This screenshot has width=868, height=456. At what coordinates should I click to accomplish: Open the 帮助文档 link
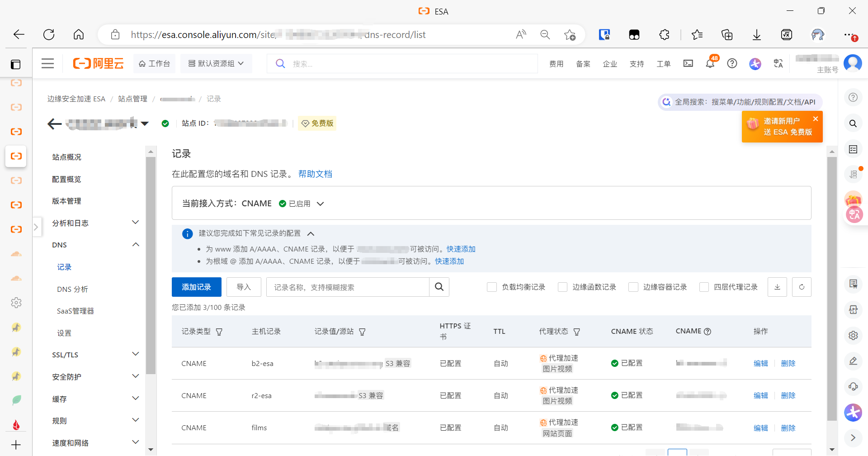(315, 174)
